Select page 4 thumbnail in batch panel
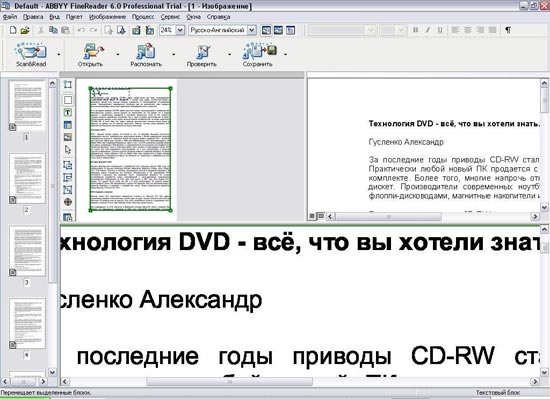 (x=27, y=323)
